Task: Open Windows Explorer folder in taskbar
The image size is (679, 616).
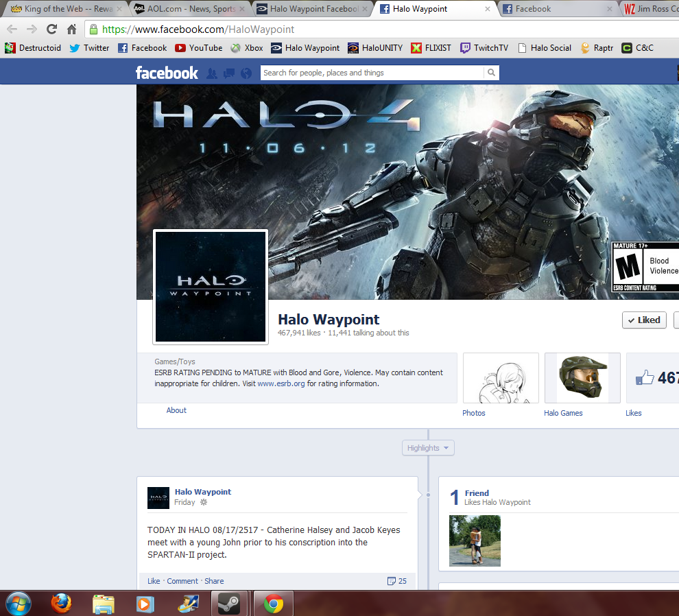Action: 104,604
